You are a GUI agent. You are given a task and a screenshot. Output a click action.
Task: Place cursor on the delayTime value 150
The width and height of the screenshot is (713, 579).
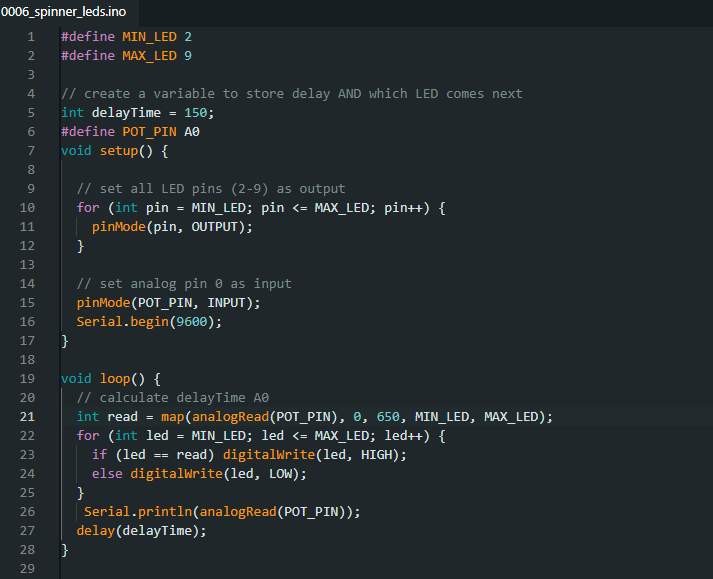(195, 113)
